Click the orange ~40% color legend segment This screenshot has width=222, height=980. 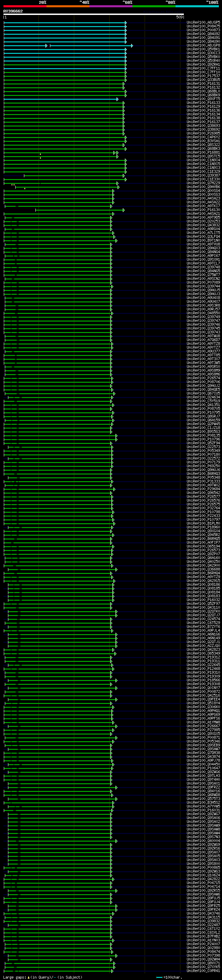(x=68, y=6)
